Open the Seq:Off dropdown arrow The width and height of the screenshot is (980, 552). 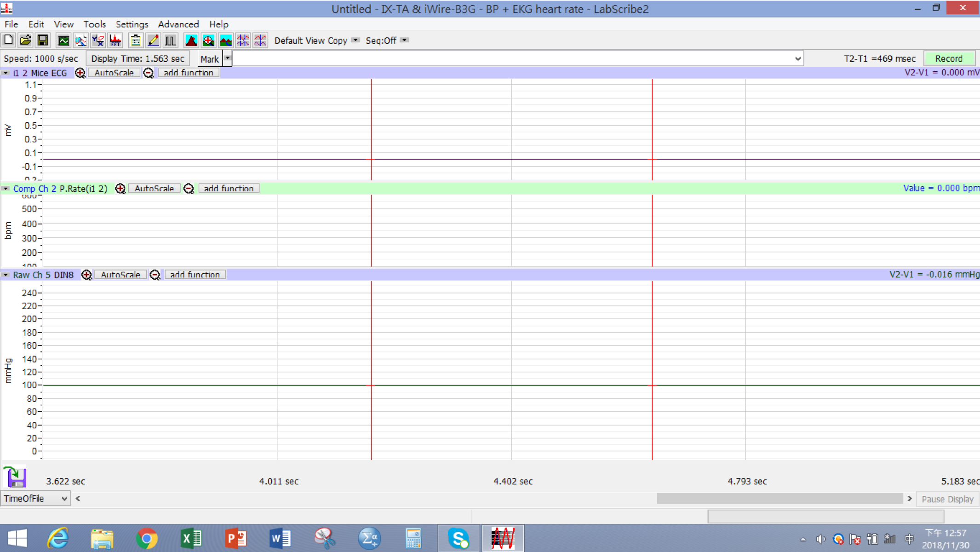[x=404, y=40]
